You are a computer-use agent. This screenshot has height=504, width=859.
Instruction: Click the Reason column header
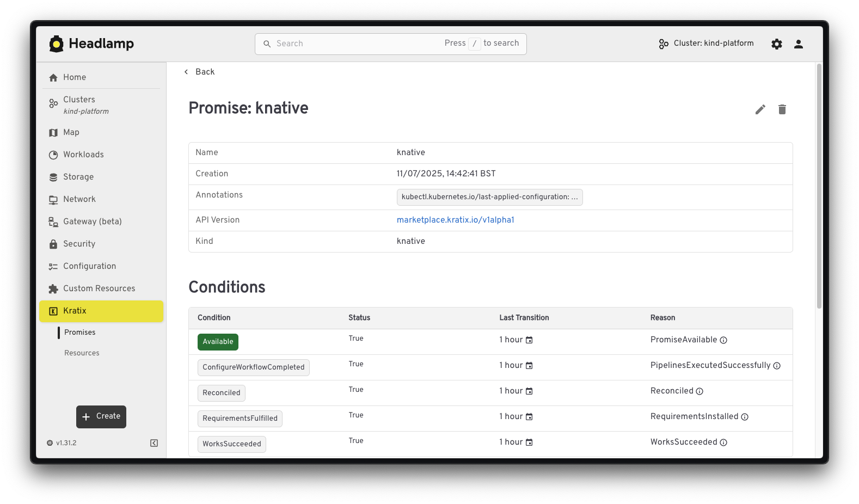pos(662,318)
